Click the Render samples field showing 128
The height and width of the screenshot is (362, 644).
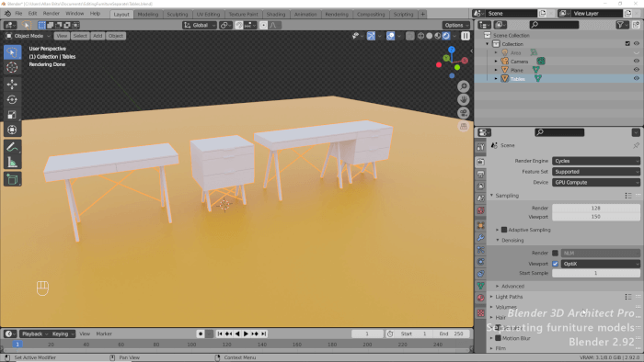click(596, 208)
